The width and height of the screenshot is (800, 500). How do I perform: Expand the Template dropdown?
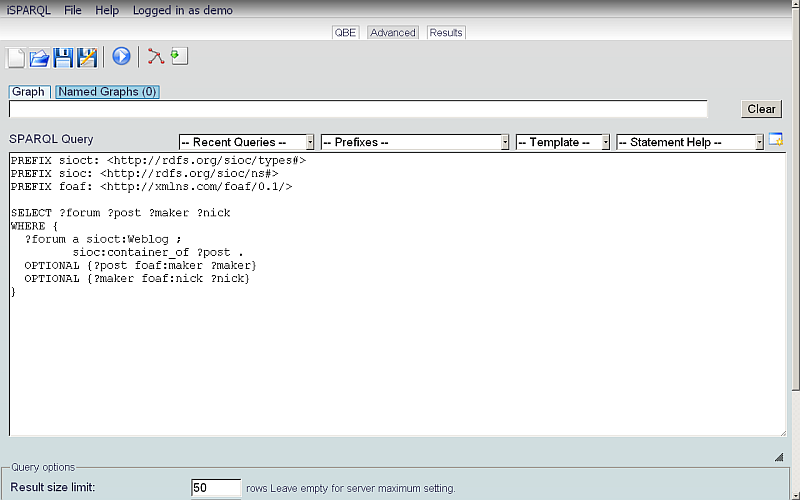coord(563,142)
